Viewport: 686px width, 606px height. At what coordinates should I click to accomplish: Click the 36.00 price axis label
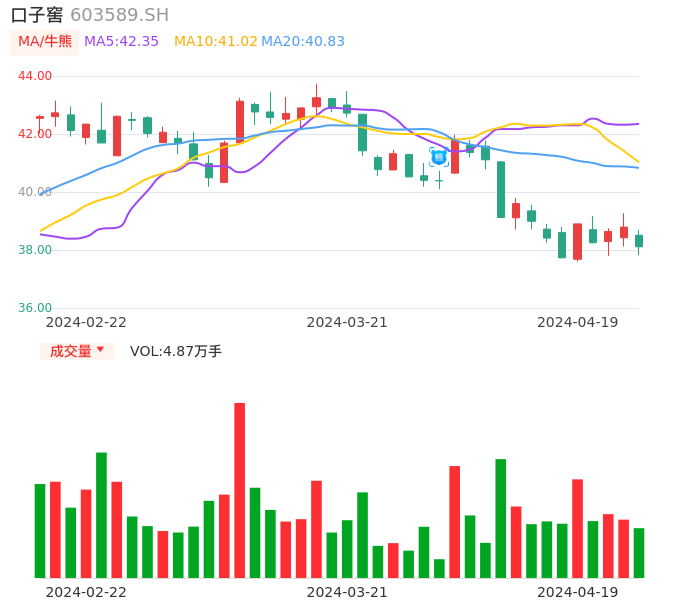[35, 308]
